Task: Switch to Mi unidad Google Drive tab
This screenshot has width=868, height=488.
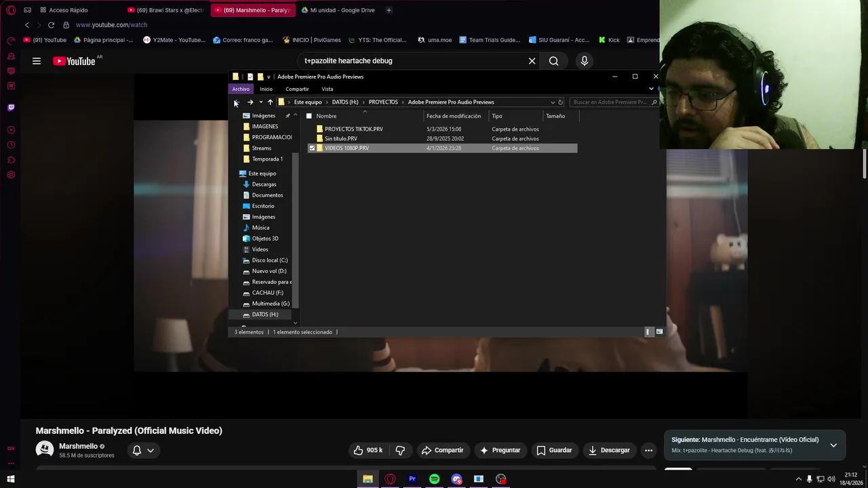Action: point(338,10)
